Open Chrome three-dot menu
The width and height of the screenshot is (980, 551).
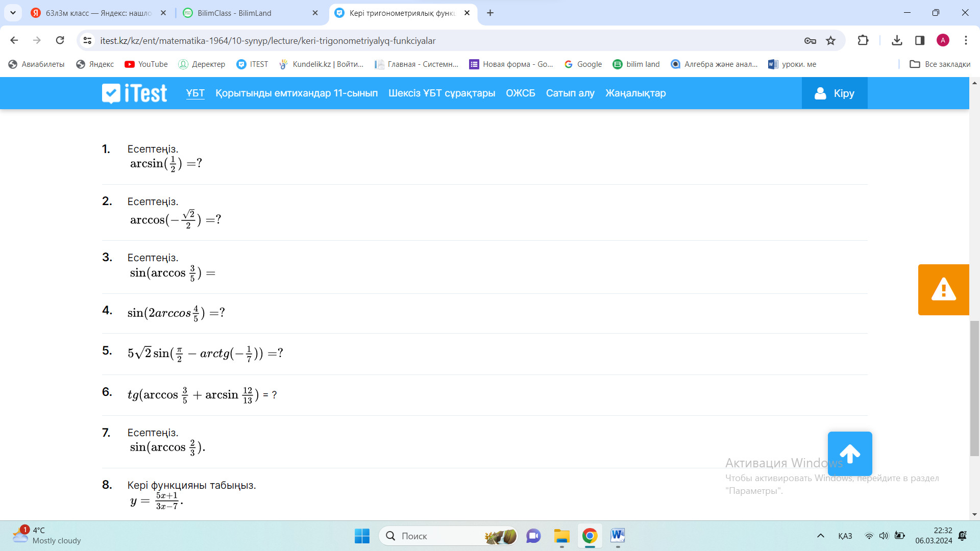point(966,41)
